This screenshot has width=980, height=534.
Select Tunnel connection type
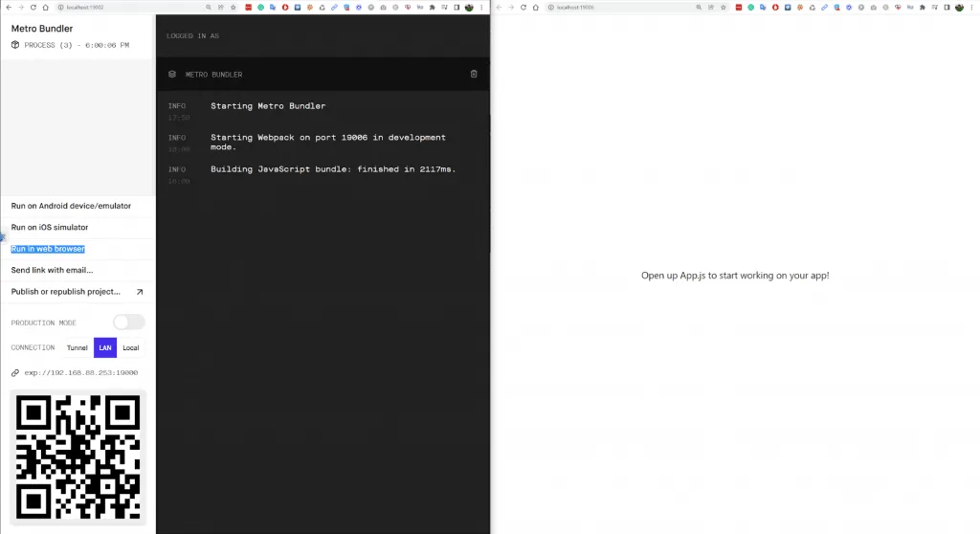tap(78, 347)
